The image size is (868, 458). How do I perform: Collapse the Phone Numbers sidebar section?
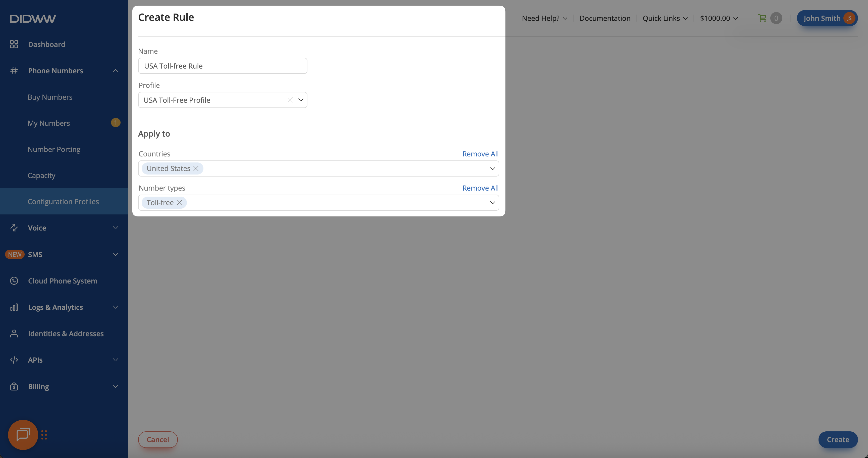click(x=115, y=71)
